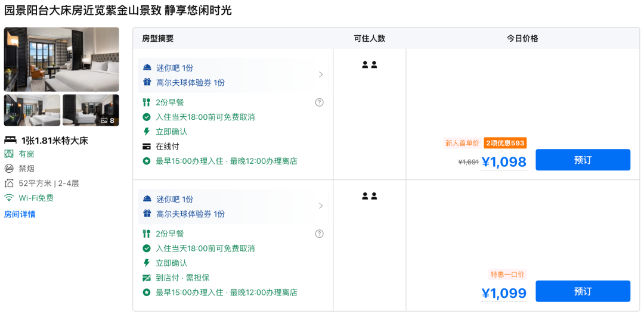Expand the first room's package perks chevron

point(321,74)
